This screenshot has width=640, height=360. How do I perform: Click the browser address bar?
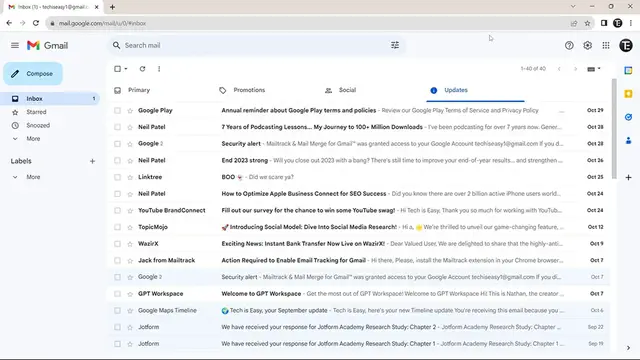tap(310, 23)
